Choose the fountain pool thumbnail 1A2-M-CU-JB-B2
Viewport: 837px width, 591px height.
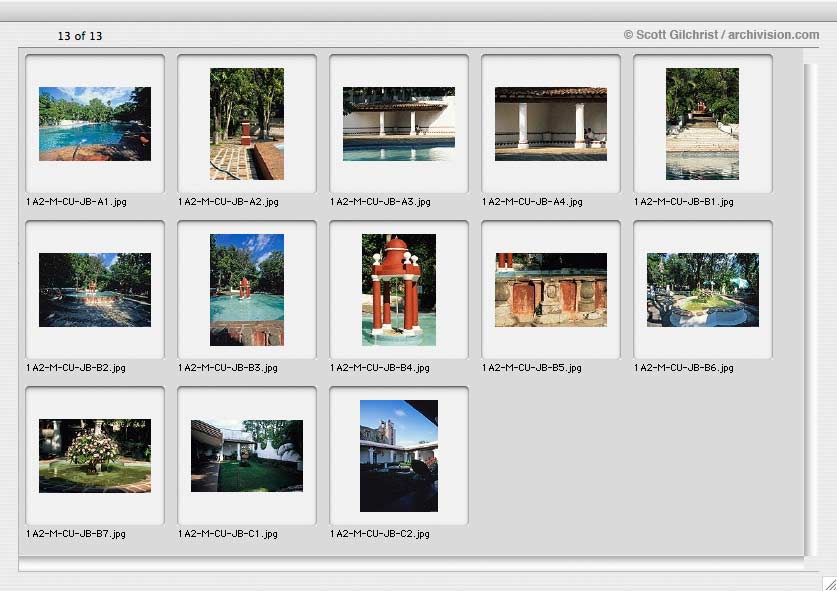pyautogui.click(x=95, y=290)
